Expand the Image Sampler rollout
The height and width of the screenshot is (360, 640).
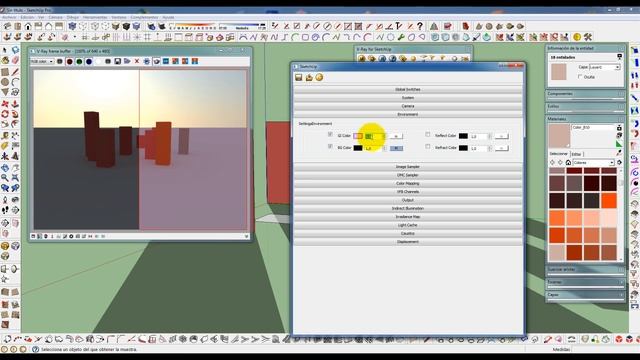tap(408, 167)
